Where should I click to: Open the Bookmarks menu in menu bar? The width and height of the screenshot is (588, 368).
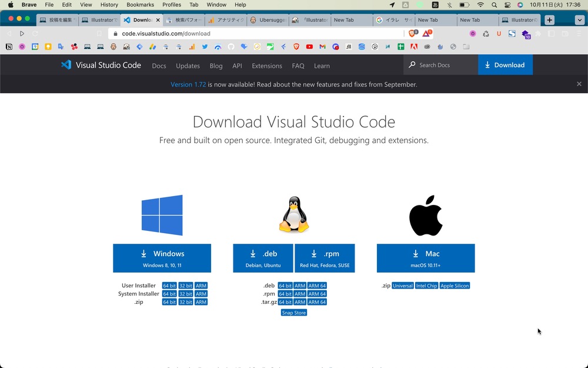(x=140, y=5)
